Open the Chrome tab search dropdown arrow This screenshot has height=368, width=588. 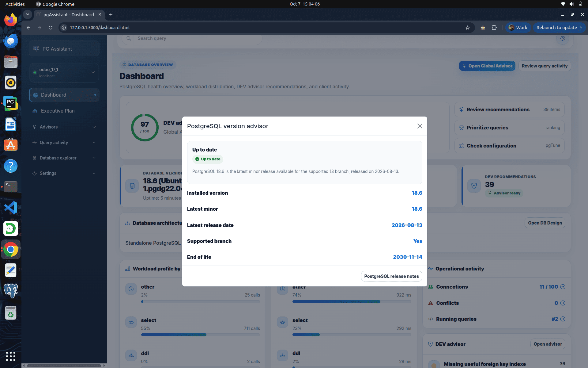click(28, 14)
